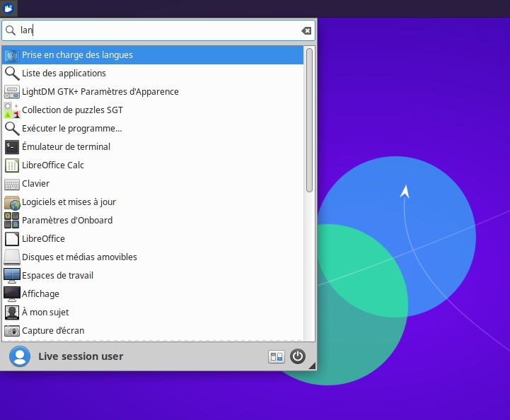Click inside the search input field

(156, 30)
